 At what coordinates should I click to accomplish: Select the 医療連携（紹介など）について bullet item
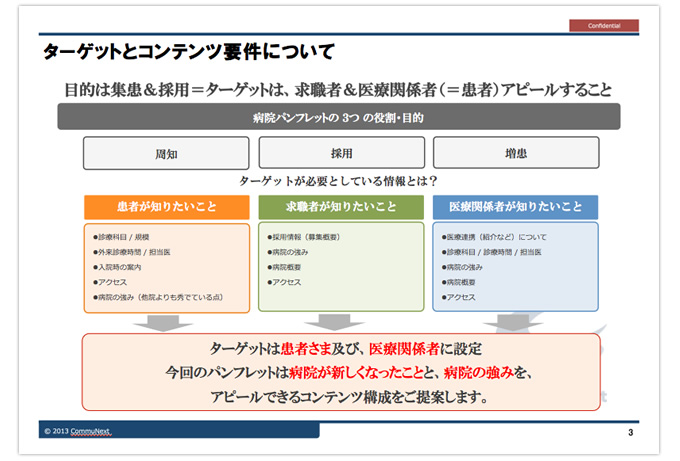(494, 239)
